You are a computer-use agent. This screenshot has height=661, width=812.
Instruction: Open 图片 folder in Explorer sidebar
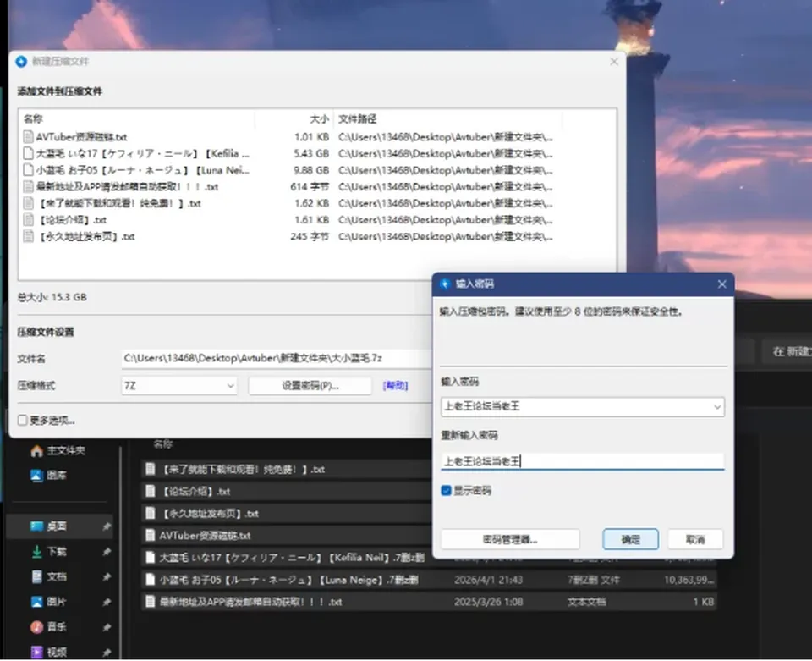[x=49, y=602]
